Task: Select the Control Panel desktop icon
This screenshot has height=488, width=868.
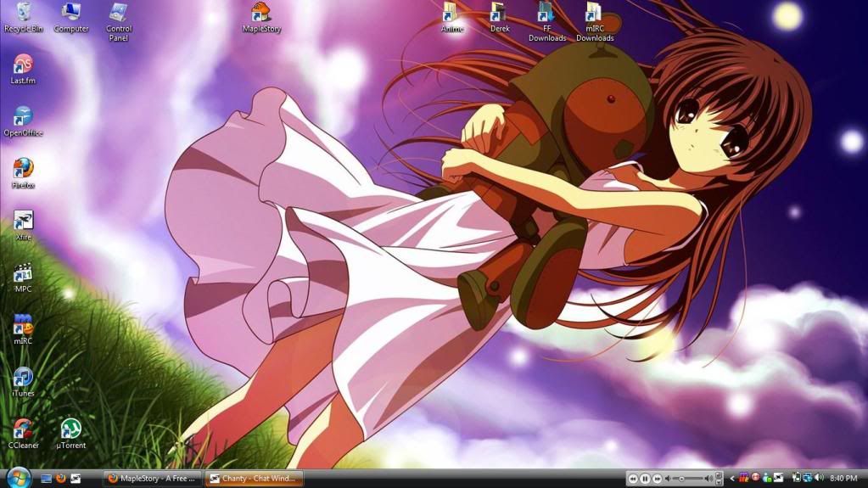Action: coord(119,22)
